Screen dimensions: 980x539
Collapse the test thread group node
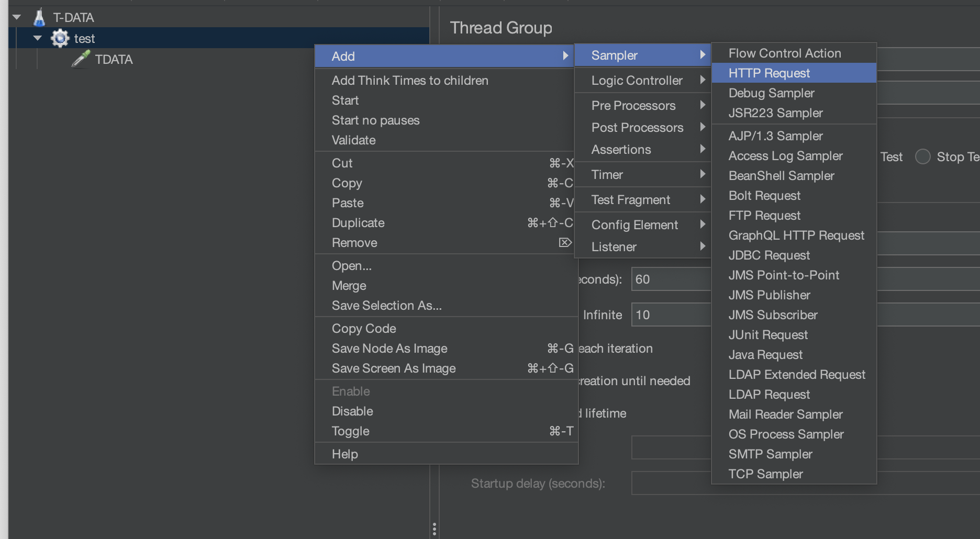pyautogui.click(x=38, y=38)
